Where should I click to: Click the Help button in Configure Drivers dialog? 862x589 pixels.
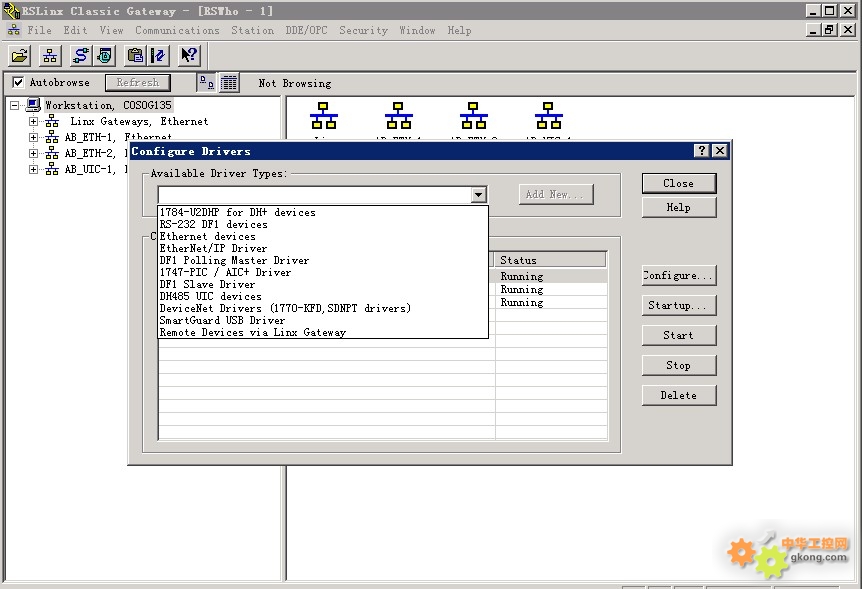[679, 207]
